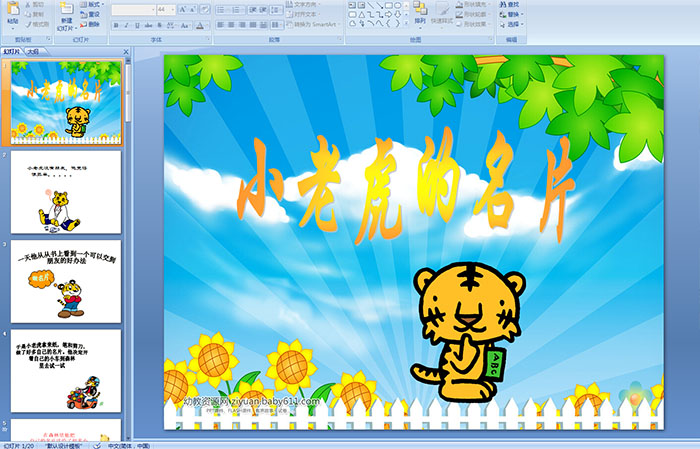Pick the isosceles triangle shape
Screen dimensions: 700x449
coord(362,15)
